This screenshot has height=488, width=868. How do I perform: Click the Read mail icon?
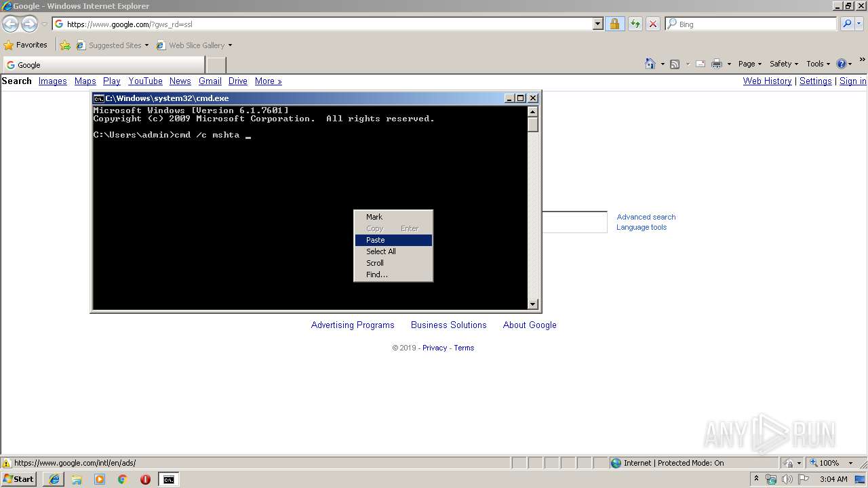click(700, 64)
